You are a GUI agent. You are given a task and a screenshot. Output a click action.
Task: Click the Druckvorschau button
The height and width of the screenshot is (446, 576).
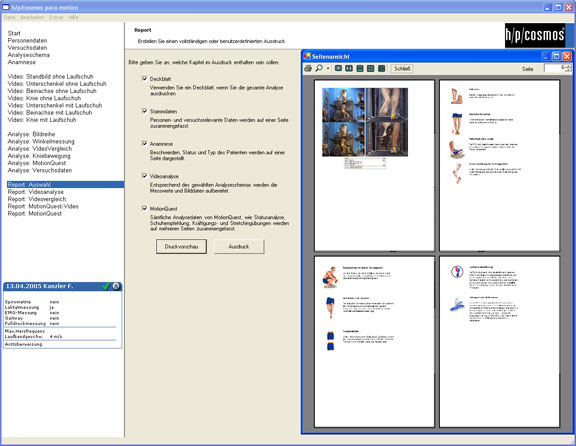tap(181, 247)
